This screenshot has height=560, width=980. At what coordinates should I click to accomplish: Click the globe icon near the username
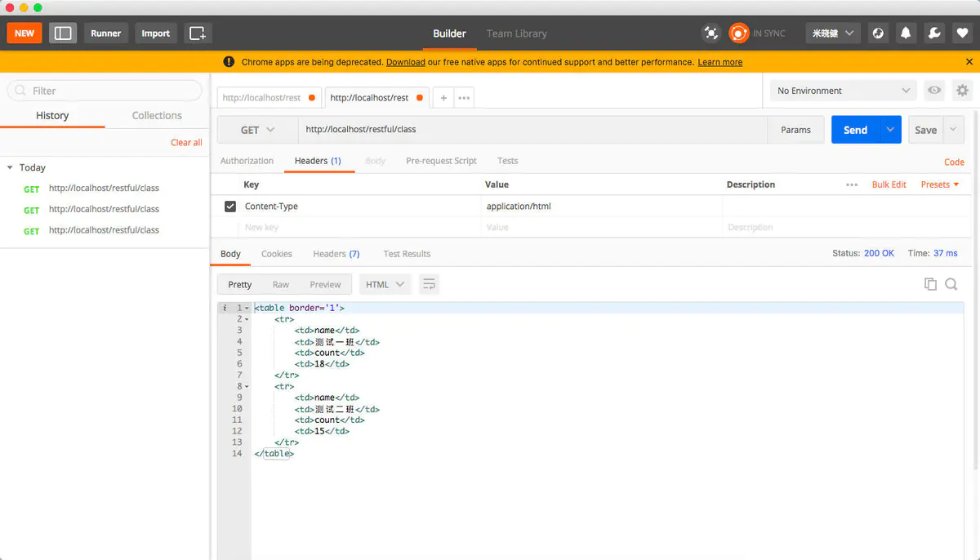(876, 33)
